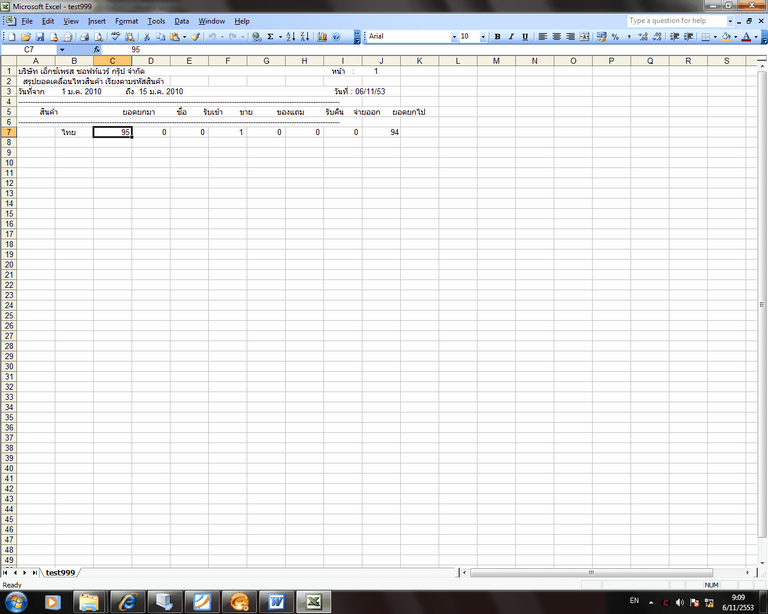Sort descending Z to A
Viewport: 768px width, 614px height.
(x=305, y=37)
